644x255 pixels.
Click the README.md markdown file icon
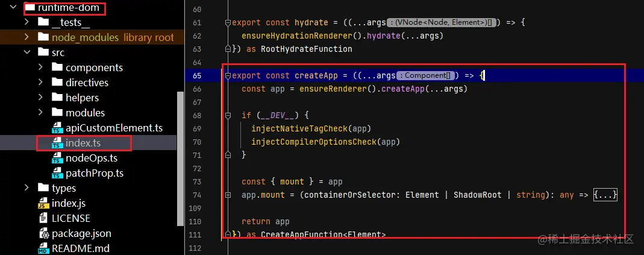point(43,249)
